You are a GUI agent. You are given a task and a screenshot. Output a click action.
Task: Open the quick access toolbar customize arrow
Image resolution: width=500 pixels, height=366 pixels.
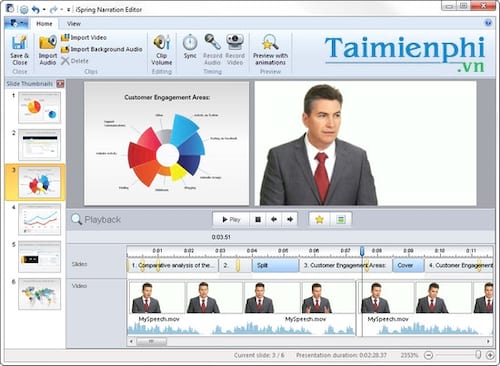[x=68, y=10]
